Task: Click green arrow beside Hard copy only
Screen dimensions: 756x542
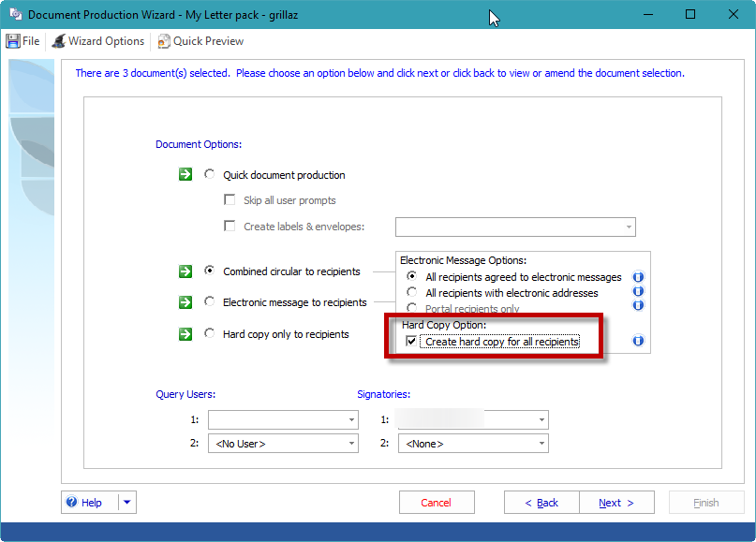Action: 185,334
